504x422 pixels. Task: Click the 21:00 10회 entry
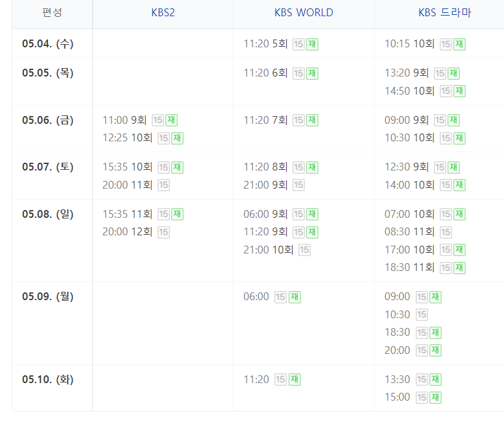click(269, 250)
